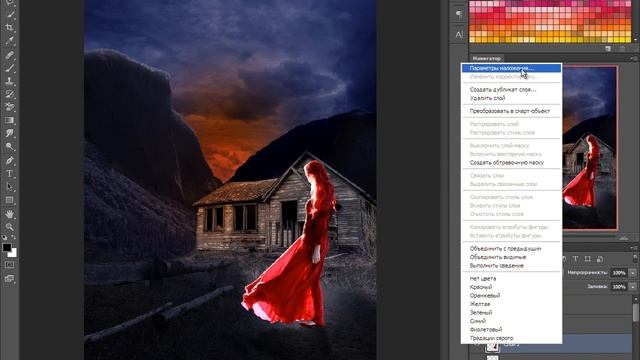Select the Dodge tool

10,146
